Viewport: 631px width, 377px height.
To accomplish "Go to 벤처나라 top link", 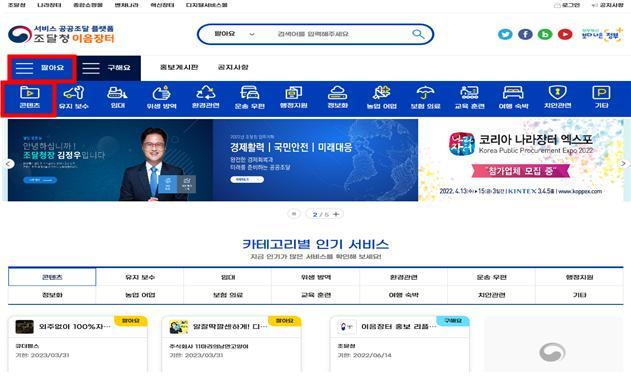I will point(126,5).
